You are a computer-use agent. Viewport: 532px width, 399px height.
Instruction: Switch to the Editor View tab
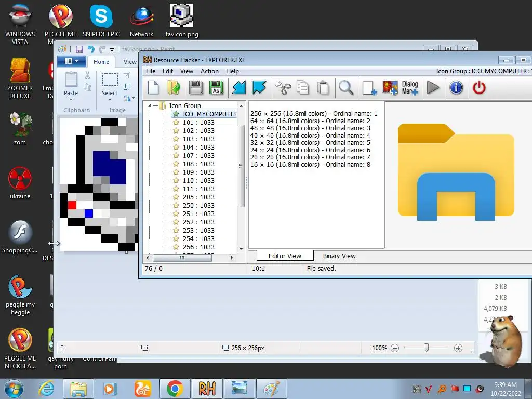[285, 256]
